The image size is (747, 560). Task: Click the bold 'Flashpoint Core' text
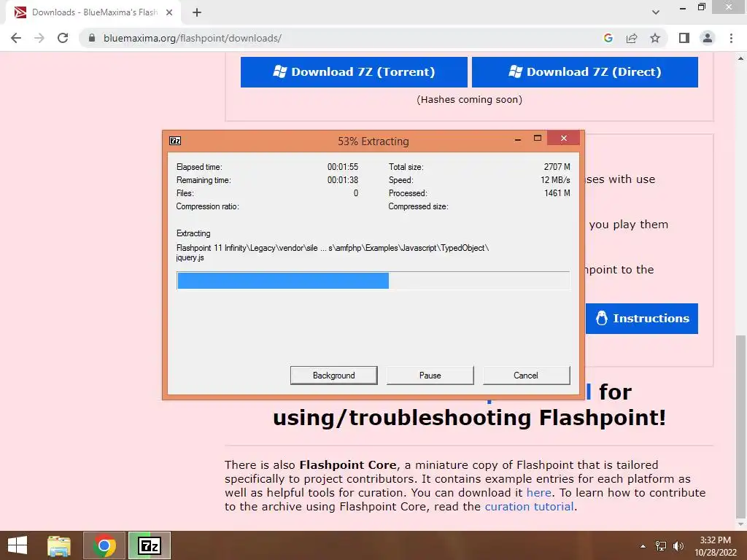(x=348, y=464)
